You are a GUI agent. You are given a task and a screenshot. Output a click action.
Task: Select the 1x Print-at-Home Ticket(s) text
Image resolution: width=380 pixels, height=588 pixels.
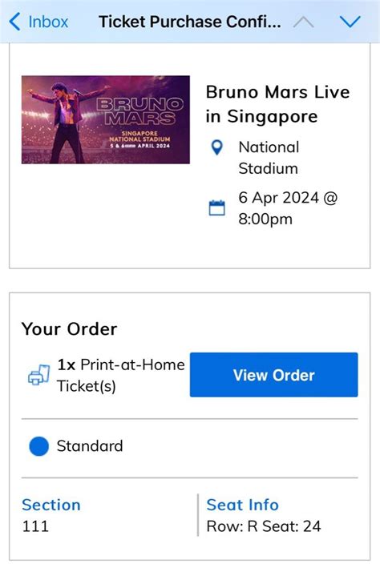coord(121,376)
